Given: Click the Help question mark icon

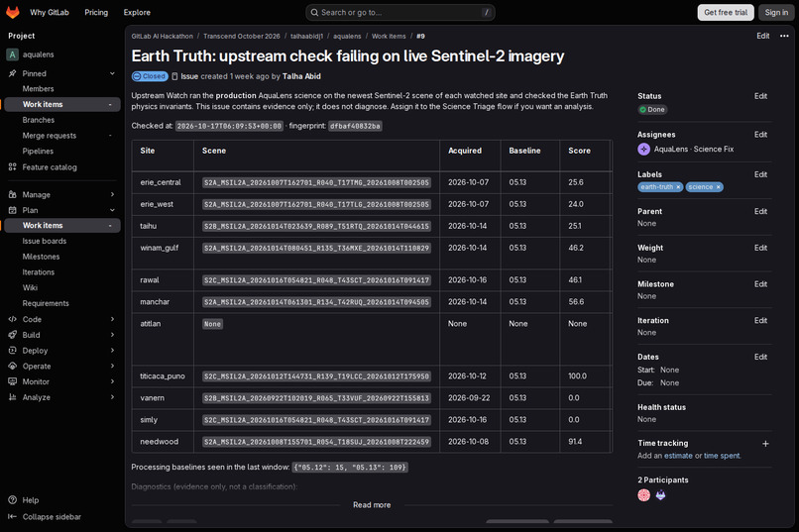Looking at the screenshot, I should click(12, 500).
